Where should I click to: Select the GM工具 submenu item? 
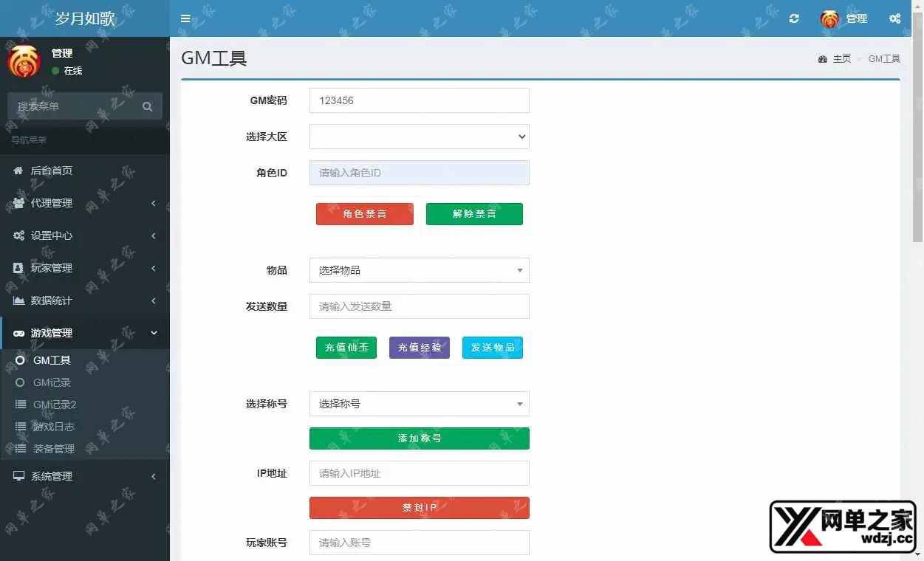pyautogui.click(x=52, y=360)
